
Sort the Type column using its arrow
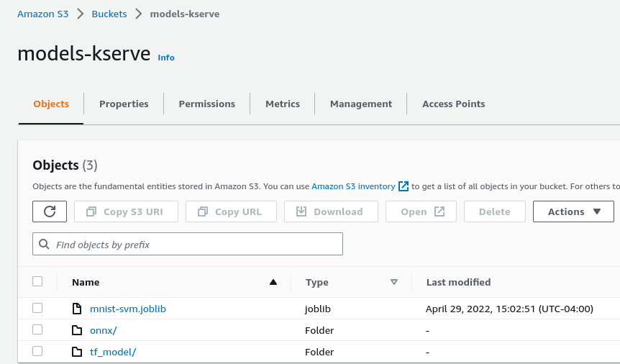(x=393, y=282)
